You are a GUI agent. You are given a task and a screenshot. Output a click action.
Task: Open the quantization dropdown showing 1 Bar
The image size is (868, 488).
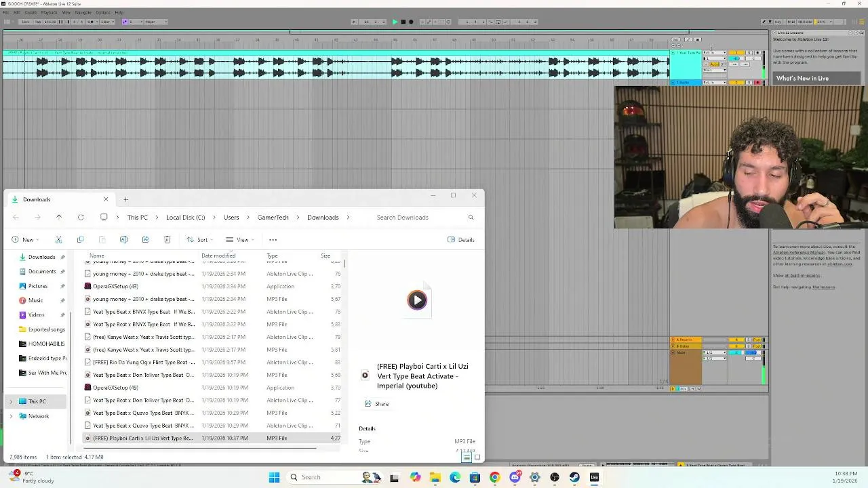[106, 22]
